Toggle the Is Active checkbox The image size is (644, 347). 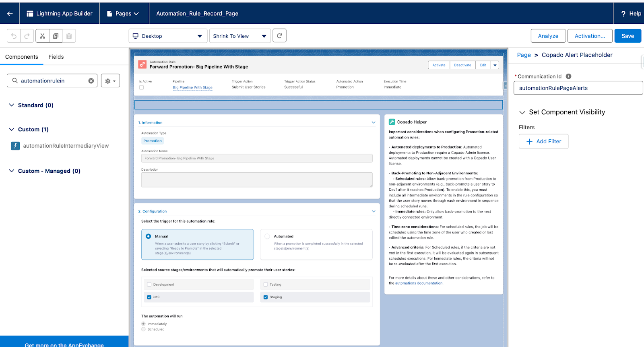[x=141, y=87]
